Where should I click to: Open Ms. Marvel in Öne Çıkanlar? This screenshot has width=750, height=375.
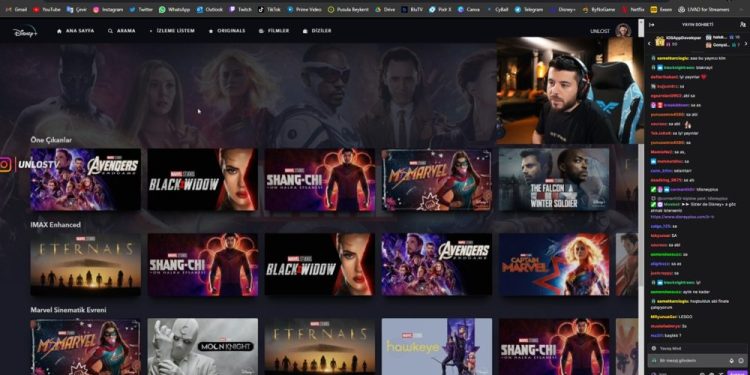pos(437,179)
